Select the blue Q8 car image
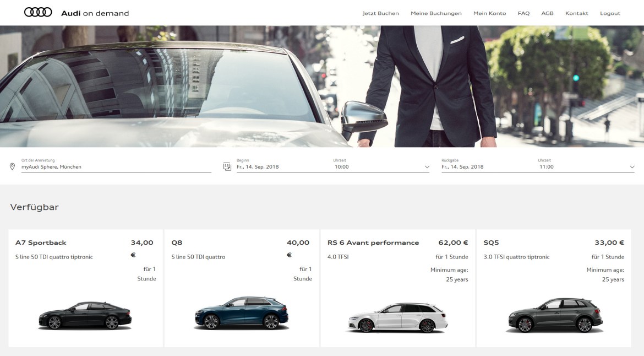 pos(242,313)
